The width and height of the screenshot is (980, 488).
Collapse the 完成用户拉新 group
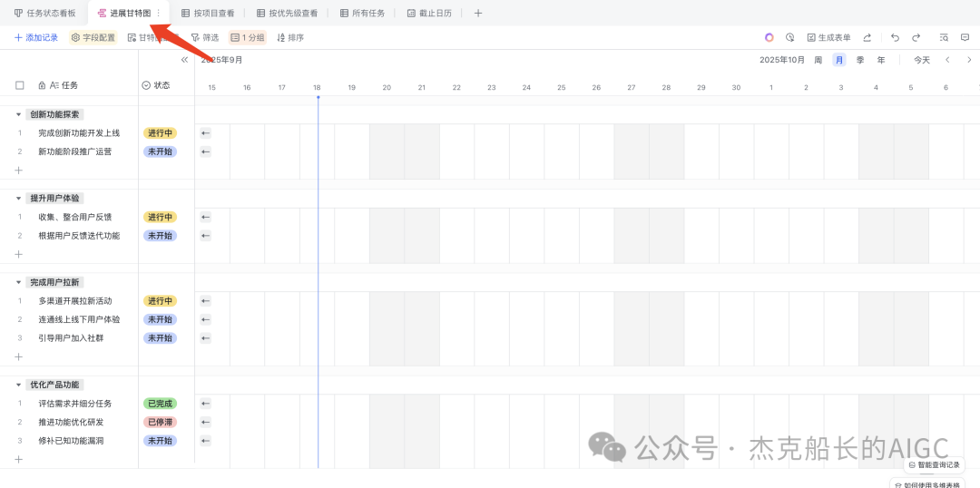coord(18,282)
